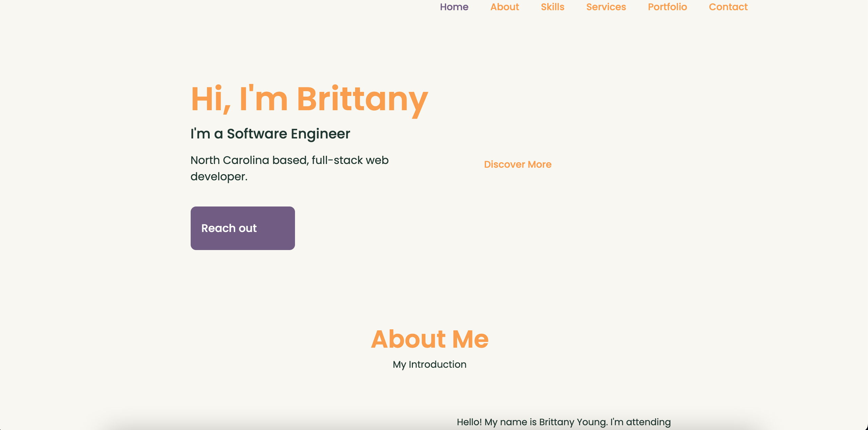Screen dimensions: 868x430
Task: View the Portfolio nav link
Action: (x=667, y=7)
